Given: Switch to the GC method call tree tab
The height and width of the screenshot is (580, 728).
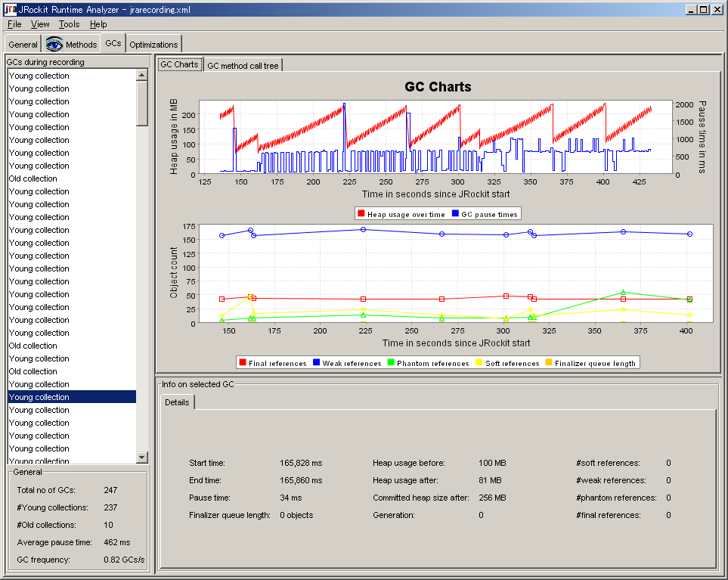Looking at the screenshot, I should coord(243,66).
